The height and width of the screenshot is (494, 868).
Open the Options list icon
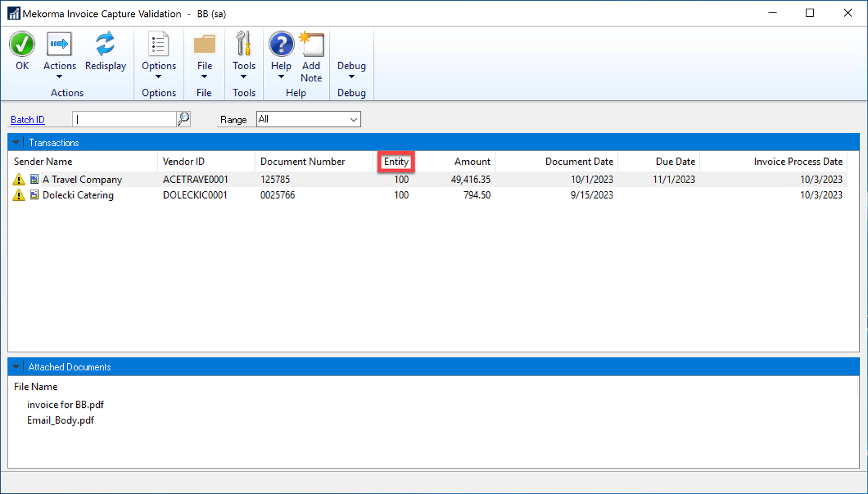point(158,44)
